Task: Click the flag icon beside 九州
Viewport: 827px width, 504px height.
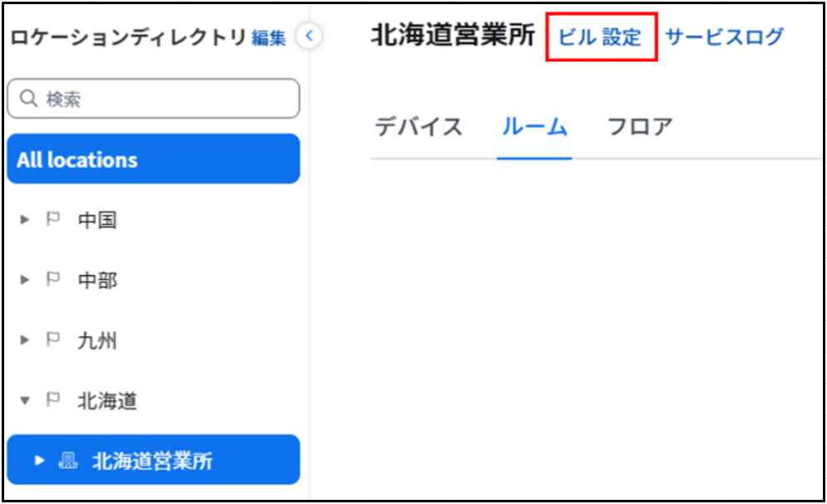Action: point(52,339)
